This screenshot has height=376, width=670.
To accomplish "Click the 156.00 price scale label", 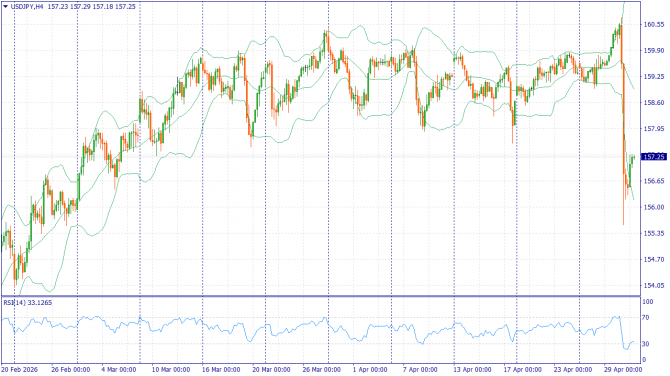I will coord(654,207).
